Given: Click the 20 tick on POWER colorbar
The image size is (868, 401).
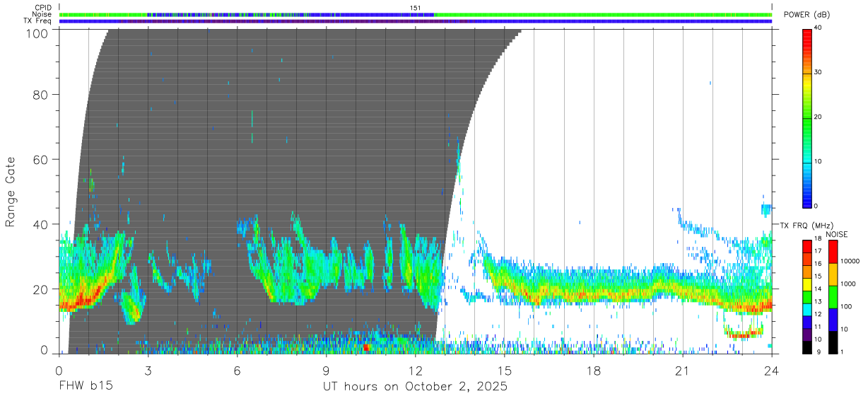Looking at the screenshot, I should (x=819, y=117).
